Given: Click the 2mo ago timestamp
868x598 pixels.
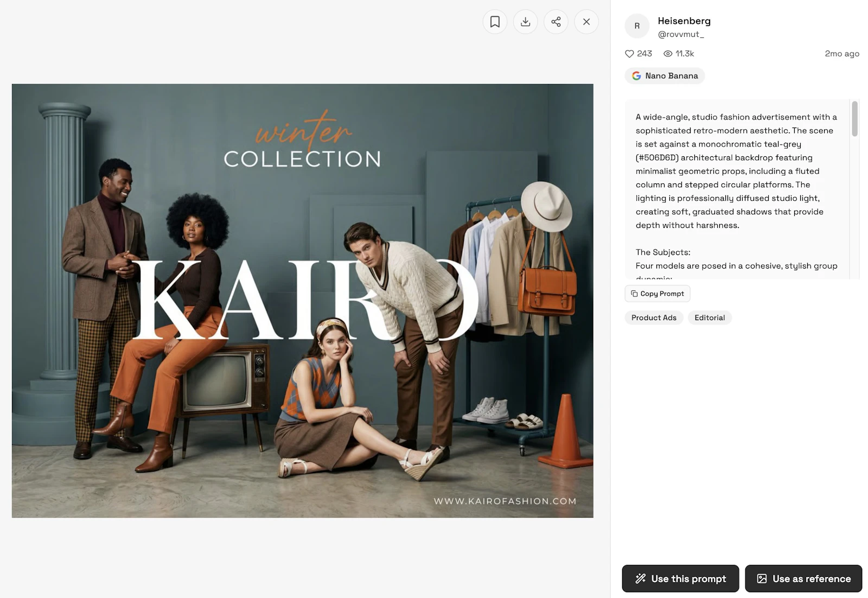Looking at the screenshot, I should 842,54.
